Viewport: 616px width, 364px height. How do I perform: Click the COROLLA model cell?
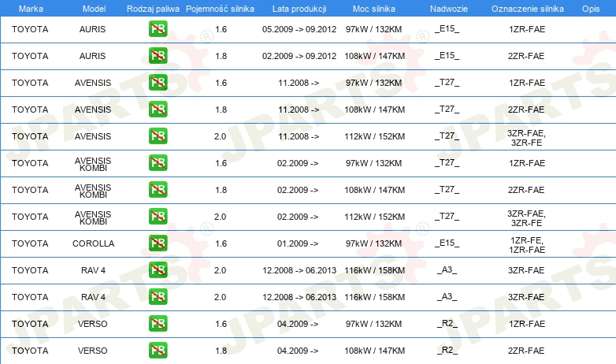[94, 243]
